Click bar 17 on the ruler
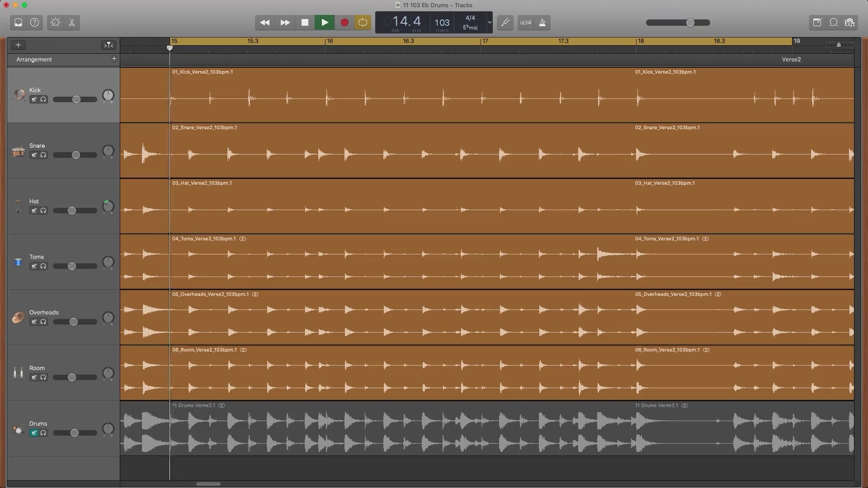 click(485, 41)
